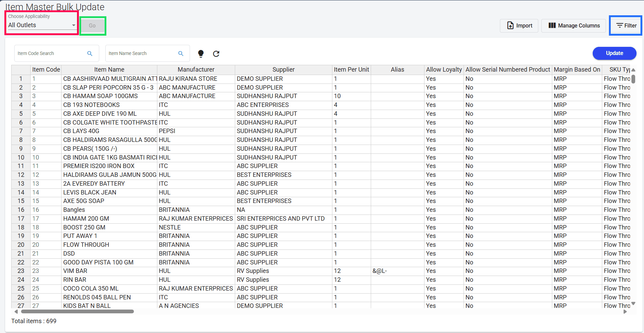Select the RENOLDS 045 BALL PEN cell

(109, 297)
